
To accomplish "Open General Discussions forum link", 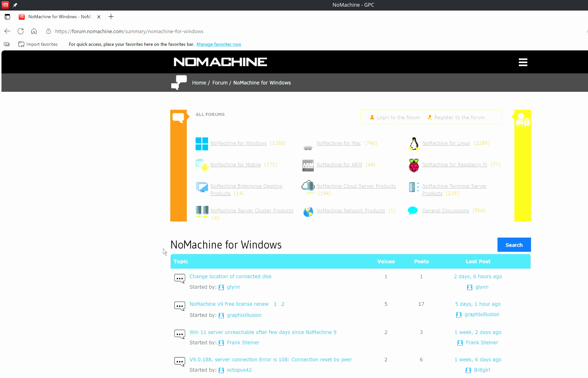I will click(446, 211).
